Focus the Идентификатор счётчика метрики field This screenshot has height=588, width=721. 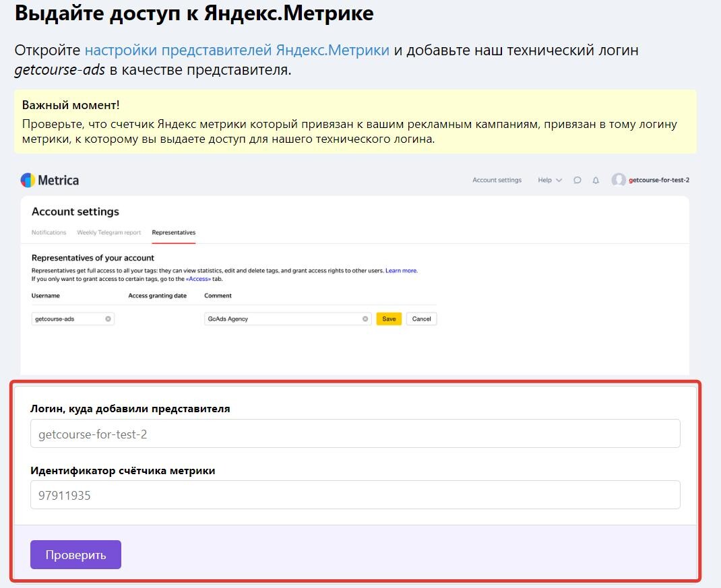[x=355, y=494]
